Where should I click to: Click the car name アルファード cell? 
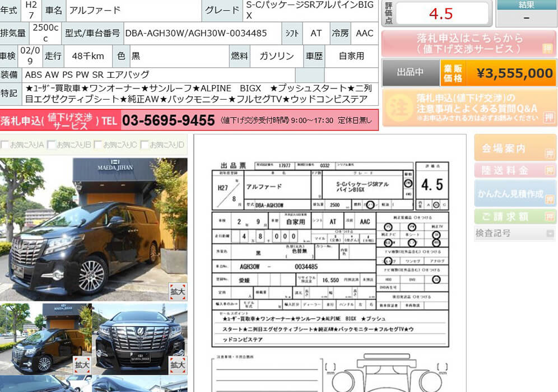pyautogui.click(x=134, y=10)
